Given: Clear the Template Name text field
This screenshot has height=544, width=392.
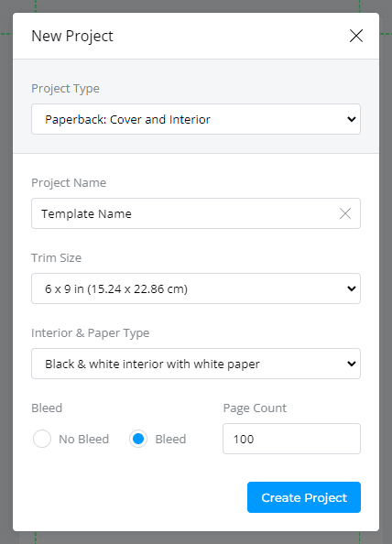Looking at the screenshot, I should point(345,213).
